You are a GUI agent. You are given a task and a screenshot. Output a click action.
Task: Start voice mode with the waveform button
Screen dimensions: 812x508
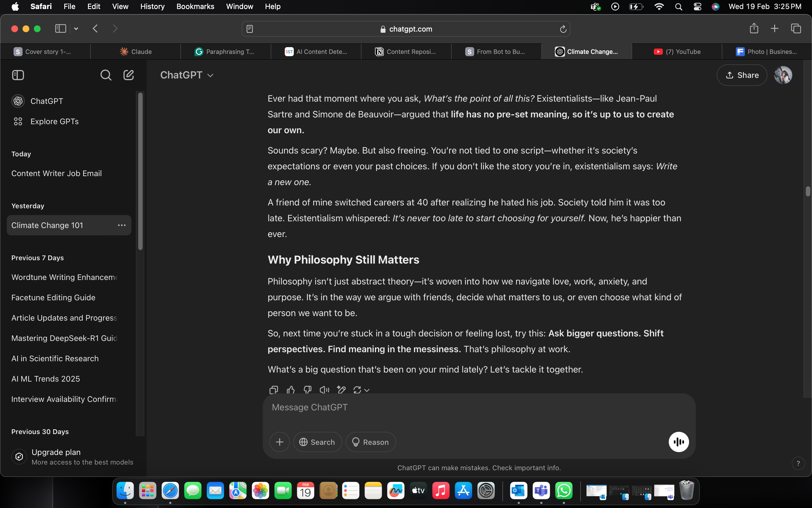pyautogui.click(x=678, y=442)
